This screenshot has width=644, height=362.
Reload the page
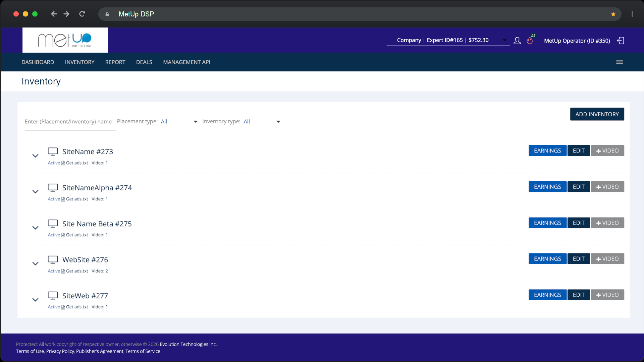82,14
